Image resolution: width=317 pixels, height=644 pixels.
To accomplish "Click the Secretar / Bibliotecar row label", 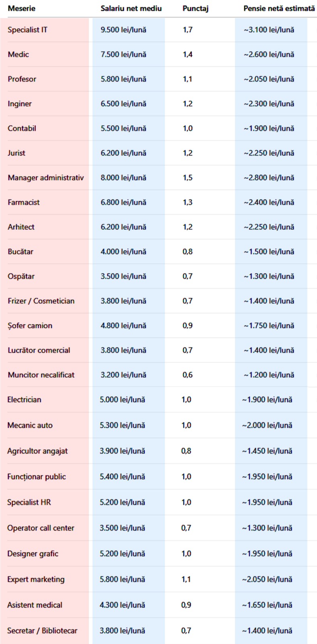I will pos(42,631).
